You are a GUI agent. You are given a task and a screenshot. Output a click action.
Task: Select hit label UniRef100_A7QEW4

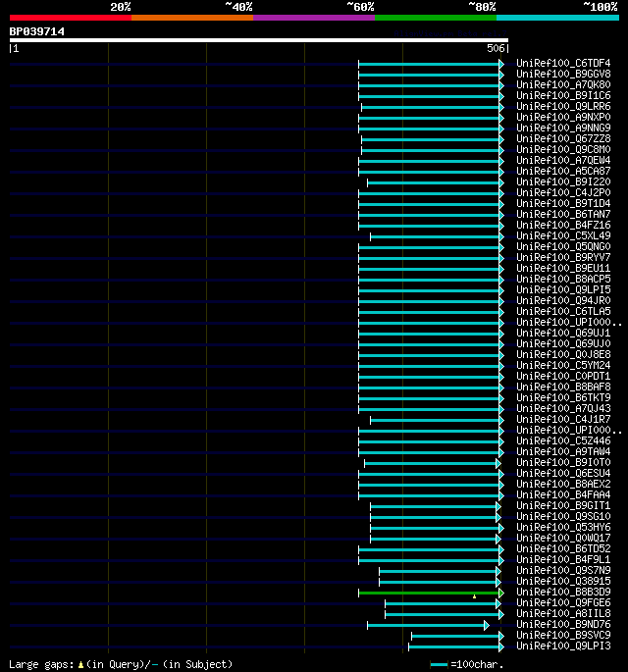click(563, 160)
